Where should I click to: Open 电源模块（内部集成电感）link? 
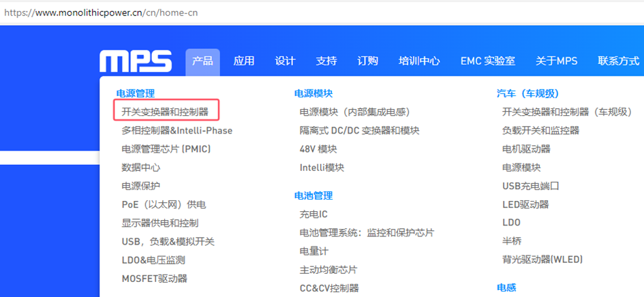355,112
